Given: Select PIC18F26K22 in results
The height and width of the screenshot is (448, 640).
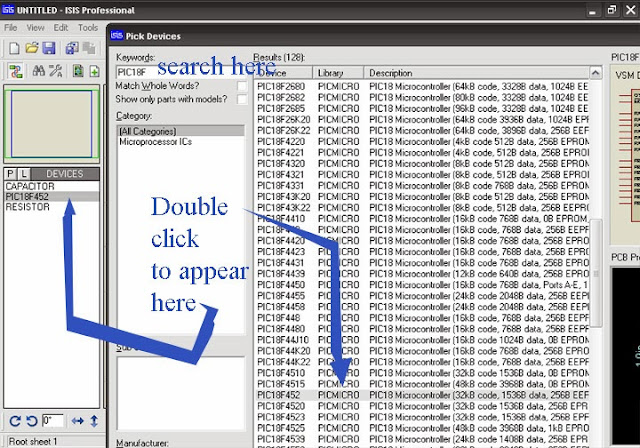Looking at the screenshot, I should pos(422,131).
